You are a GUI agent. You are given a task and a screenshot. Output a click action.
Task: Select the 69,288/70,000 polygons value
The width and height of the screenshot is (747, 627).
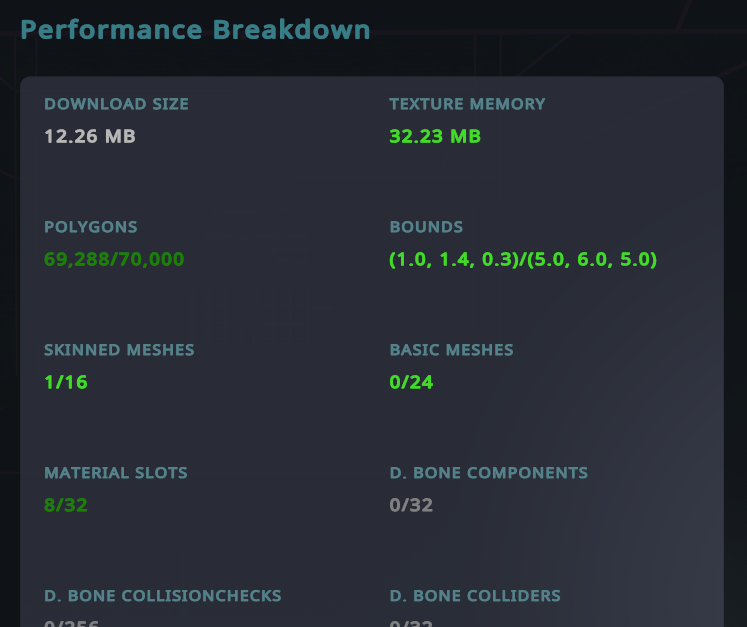coord(114,259)
